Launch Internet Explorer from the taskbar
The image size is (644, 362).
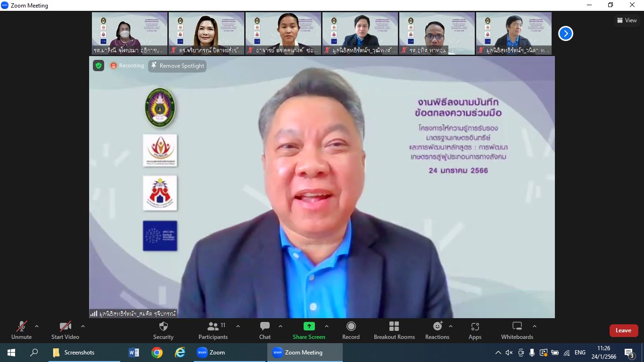pos(180,353)
